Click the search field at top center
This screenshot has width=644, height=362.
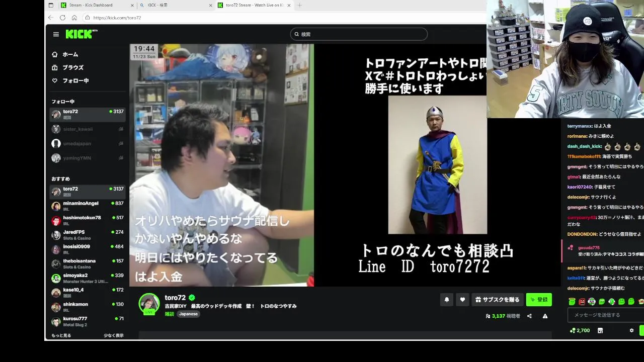[x=359, y=34]
